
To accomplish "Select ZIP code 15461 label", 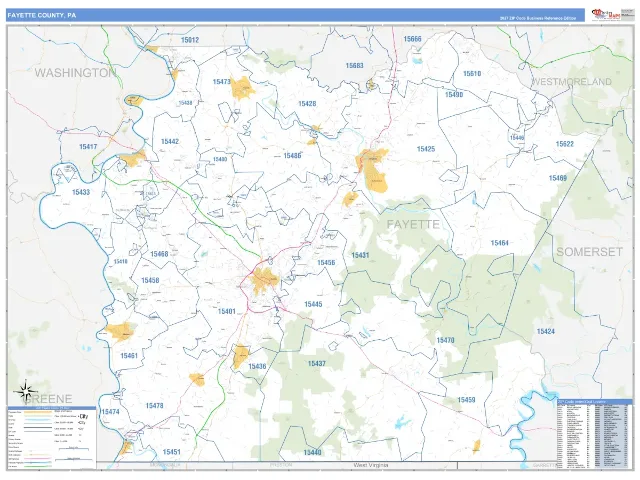I will pos(129,356).
